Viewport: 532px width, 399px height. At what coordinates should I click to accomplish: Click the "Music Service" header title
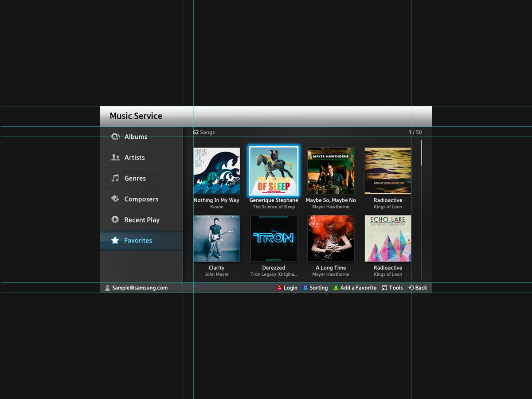point(136,116)
